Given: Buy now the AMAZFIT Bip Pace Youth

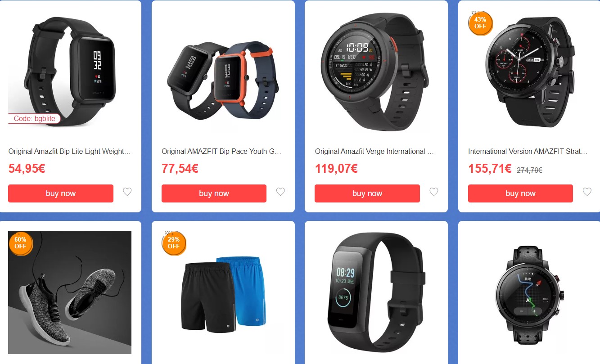Looking at the screenshot, I should coord(214,193).
